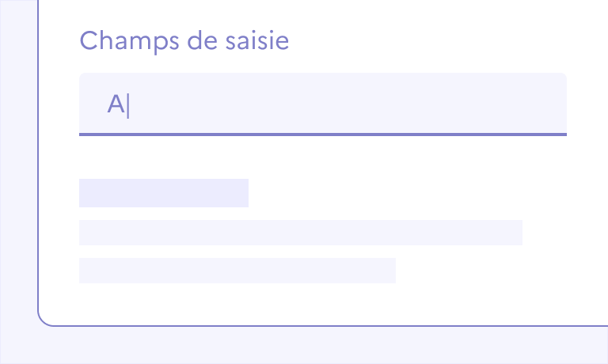608x364 pixels.
Task: Click the purple underline beneath the input field
Action: click(x=322, y=135)
